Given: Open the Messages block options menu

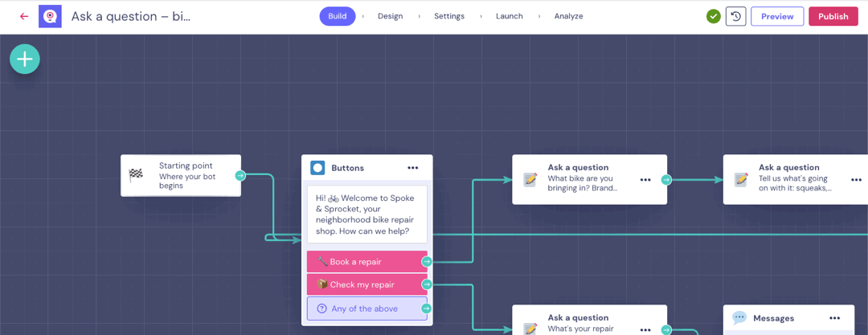Looking at the screenshot, I should pos(835,318).
